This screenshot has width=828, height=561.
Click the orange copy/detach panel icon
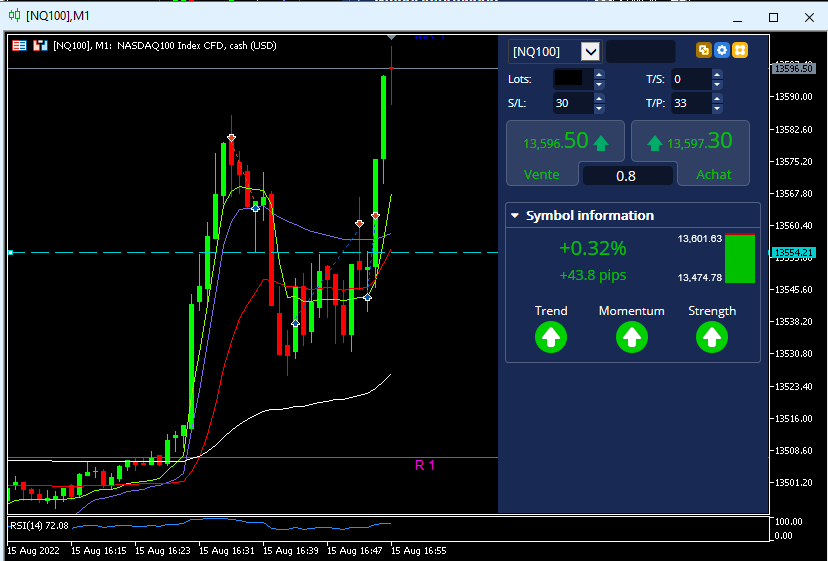coord(703,50)
